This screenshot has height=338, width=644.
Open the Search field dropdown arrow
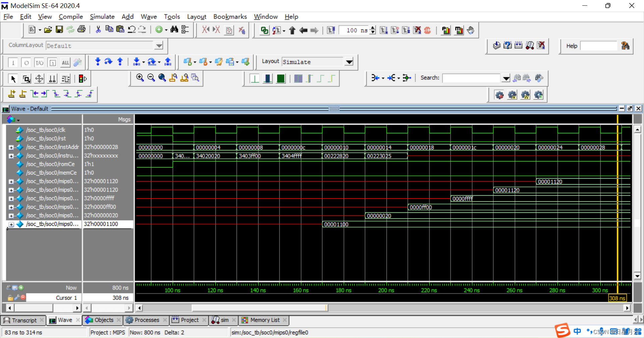[506, 78]
